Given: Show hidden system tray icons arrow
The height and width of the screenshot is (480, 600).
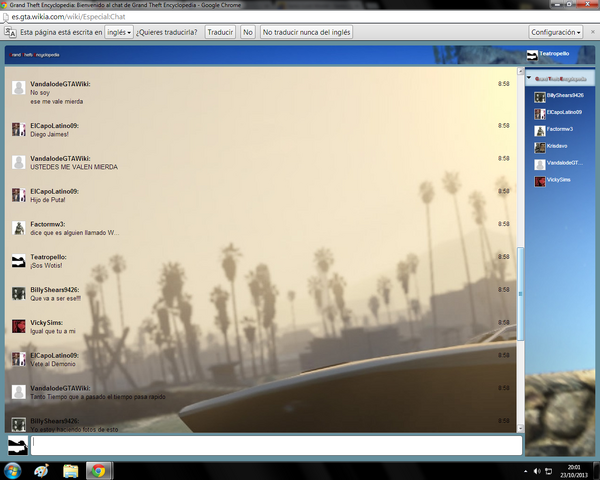Looking at the screenshot, I should 525,471.
